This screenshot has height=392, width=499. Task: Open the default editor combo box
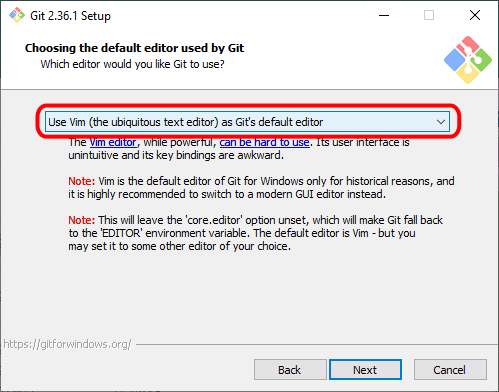pyautogui.click(x=247, y=122)
